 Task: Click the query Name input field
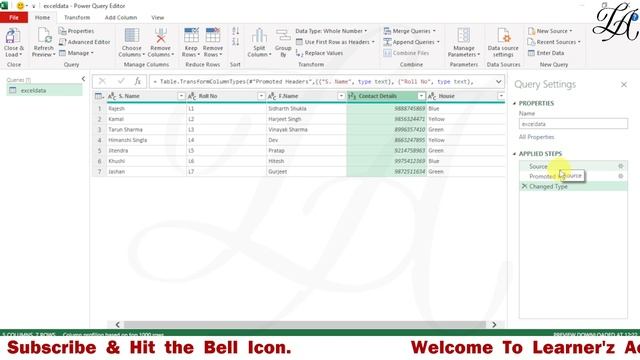[573, 124]
